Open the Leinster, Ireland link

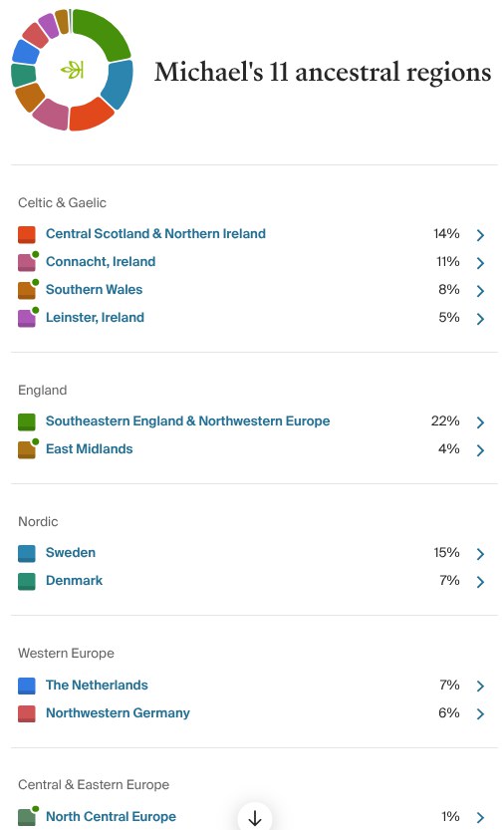click(95, 317)
